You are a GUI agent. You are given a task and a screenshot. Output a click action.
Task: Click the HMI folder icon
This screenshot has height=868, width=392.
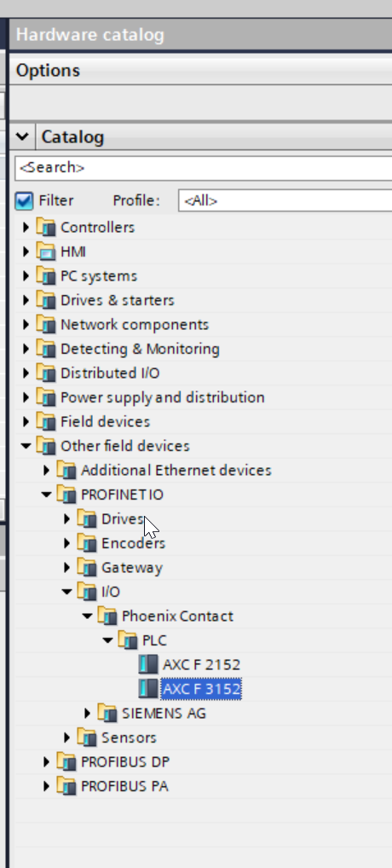point(46,252)
